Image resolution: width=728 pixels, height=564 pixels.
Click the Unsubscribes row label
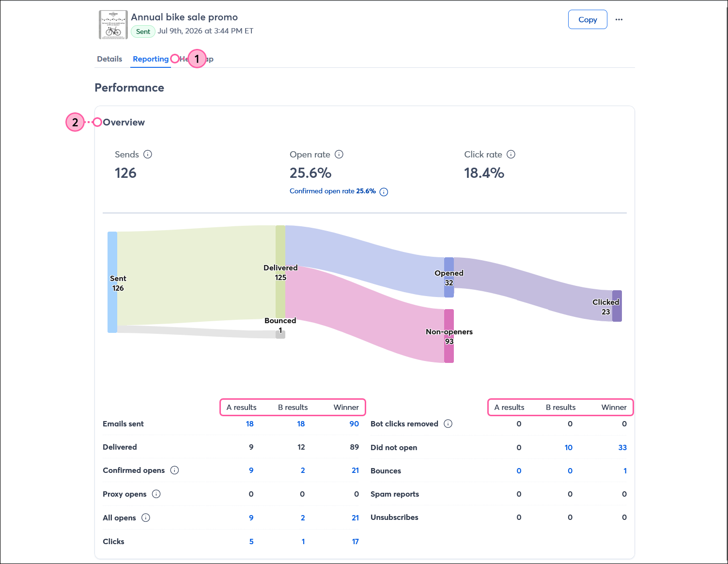click(x=394, y=517)
